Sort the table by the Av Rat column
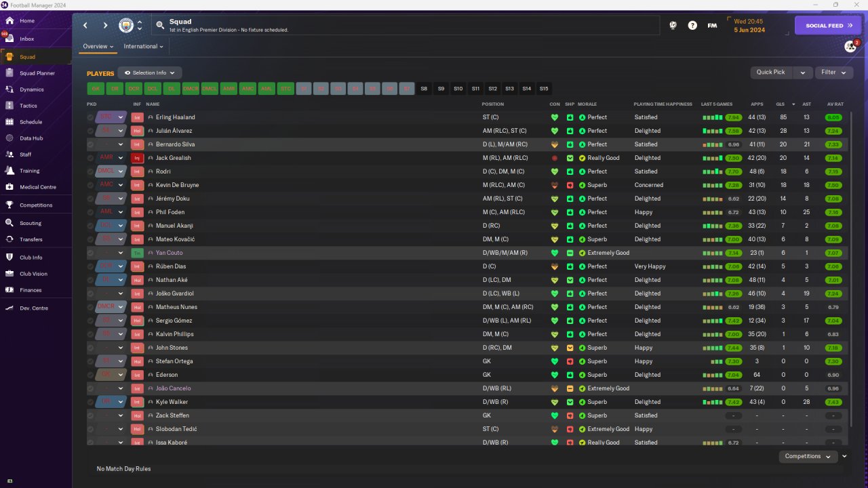 pos(835,104)
